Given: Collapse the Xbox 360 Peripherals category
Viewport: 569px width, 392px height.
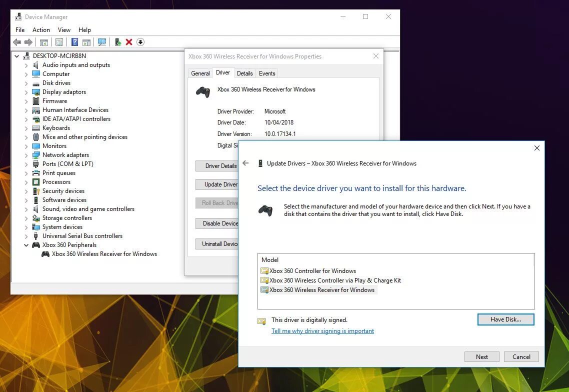Looking at the screenshot, I should 26,245.
